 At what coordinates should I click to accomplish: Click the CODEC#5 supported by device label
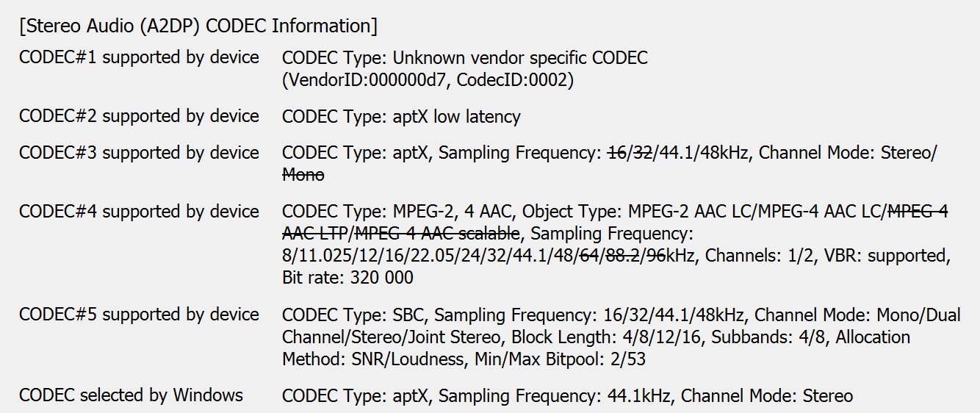139,315
